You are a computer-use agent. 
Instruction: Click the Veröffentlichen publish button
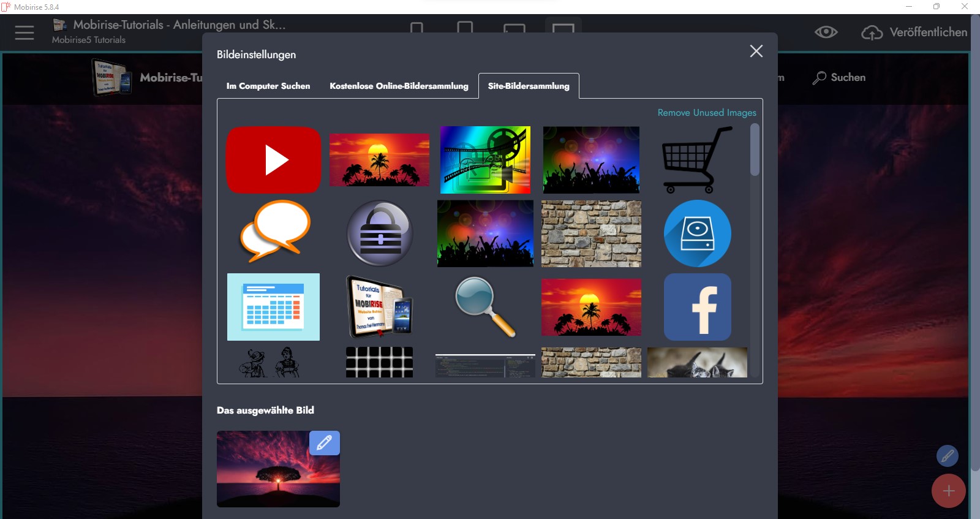914,32
